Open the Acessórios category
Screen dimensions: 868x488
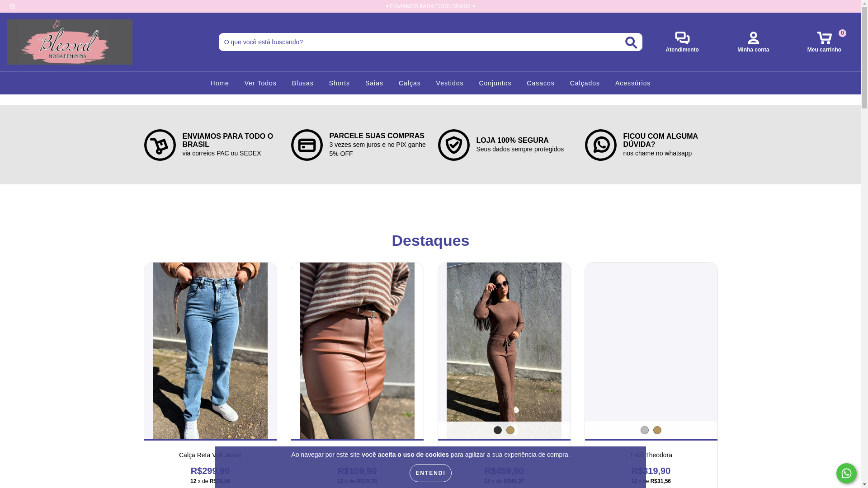point(633,83)
